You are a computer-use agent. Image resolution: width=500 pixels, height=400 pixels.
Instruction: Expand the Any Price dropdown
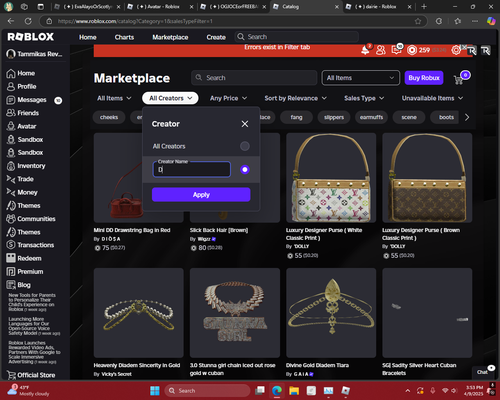pyautogui.click(x=228, y=98)
